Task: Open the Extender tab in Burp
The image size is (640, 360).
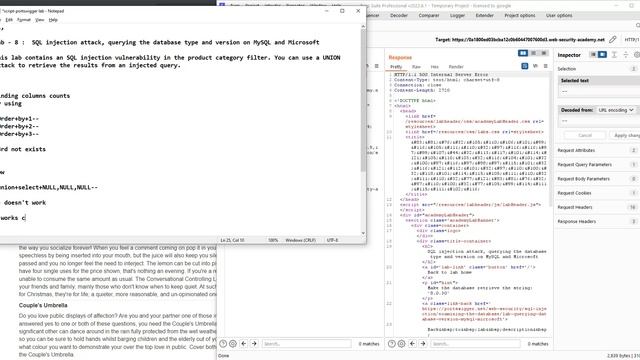Action: tap(484, 16)
